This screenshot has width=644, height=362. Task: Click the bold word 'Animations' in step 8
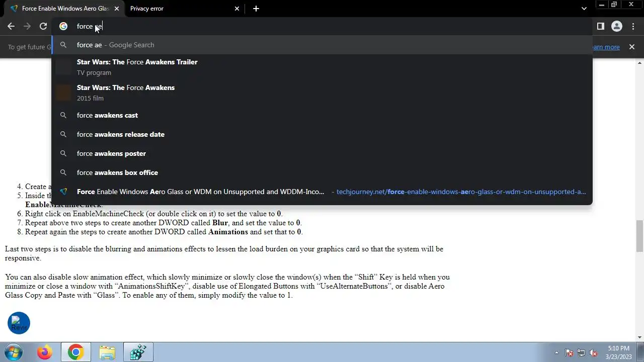(x=228, y=232)
